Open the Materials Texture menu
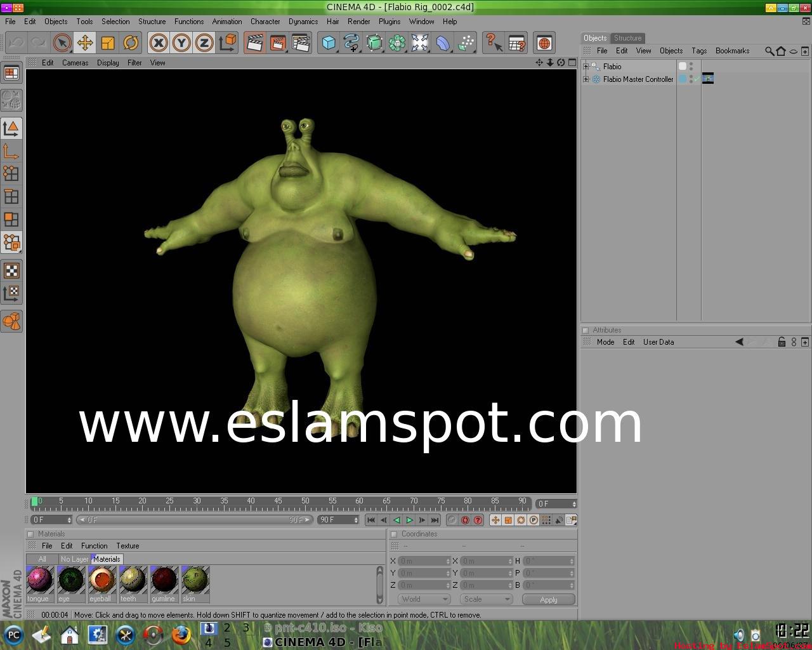 click(128, 546)
